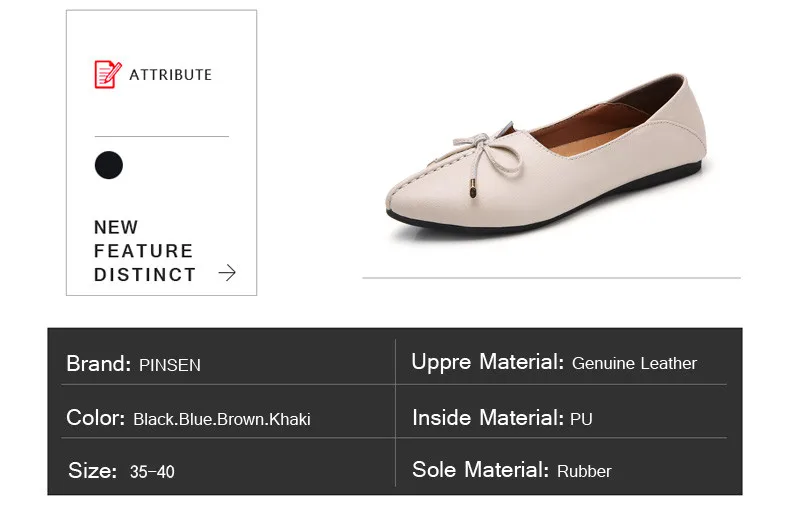
Task: Click the red attribute notepad icon
Action: tap(108, 74)
